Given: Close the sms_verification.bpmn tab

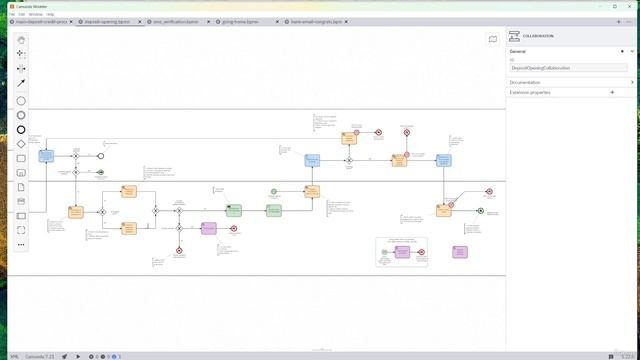Looking at the screenshot, I should pos(209,22).
